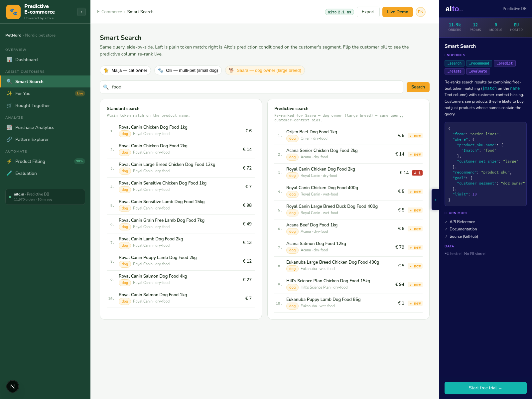Click the query JSON code block
This screenshot has height=399, width=532.
tap(485, 164)
